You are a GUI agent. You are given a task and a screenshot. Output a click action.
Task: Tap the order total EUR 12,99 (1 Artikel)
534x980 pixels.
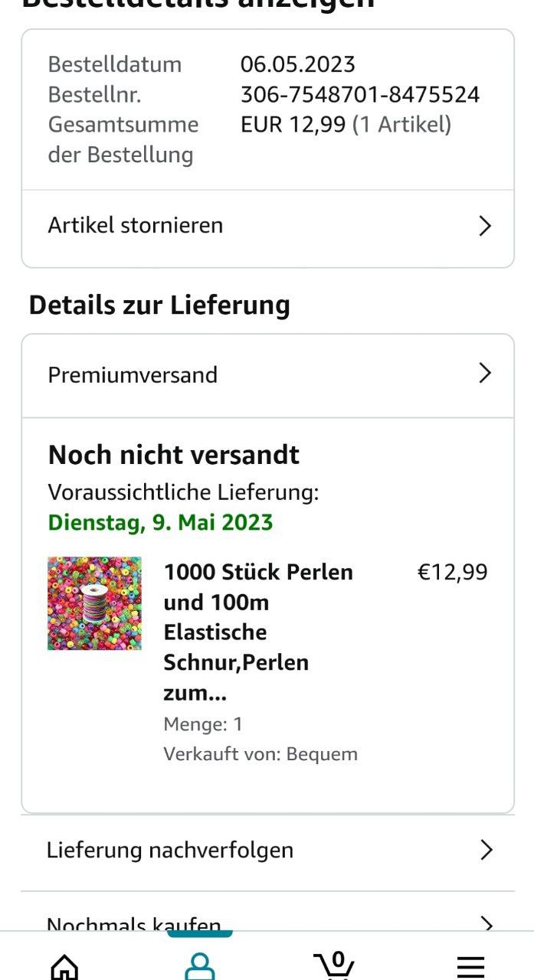point(346,125)
